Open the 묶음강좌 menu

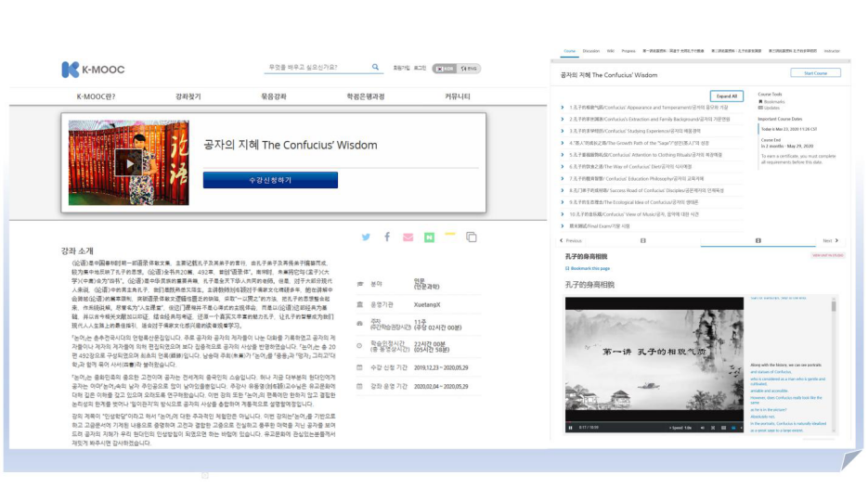[x=274, y=96]
